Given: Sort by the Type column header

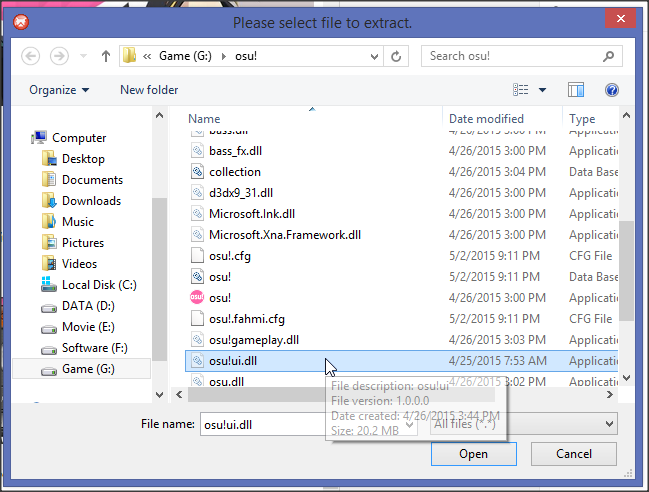Looking at the screenshot, I should tap(582, 119).
